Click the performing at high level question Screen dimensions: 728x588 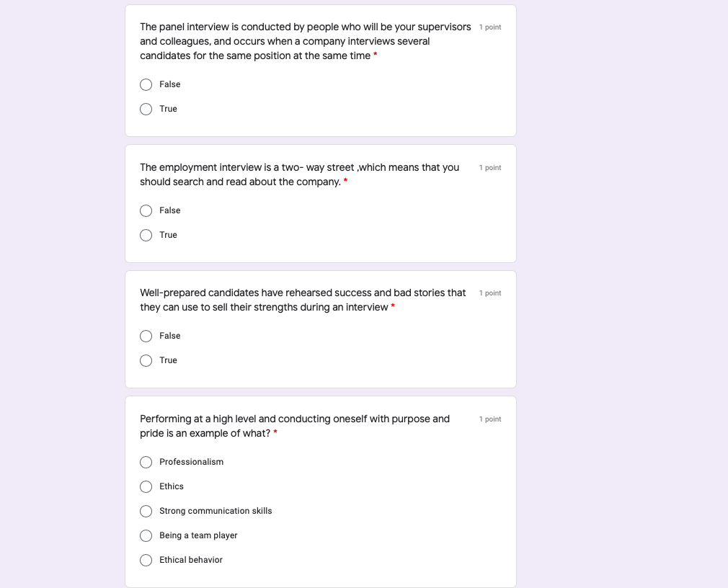click(x=294, y=426)
